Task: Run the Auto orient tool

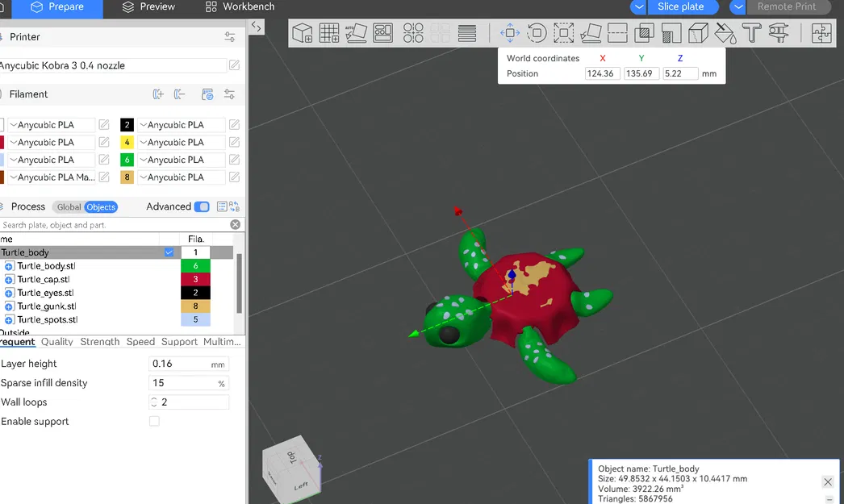Action: click(356, 33)
